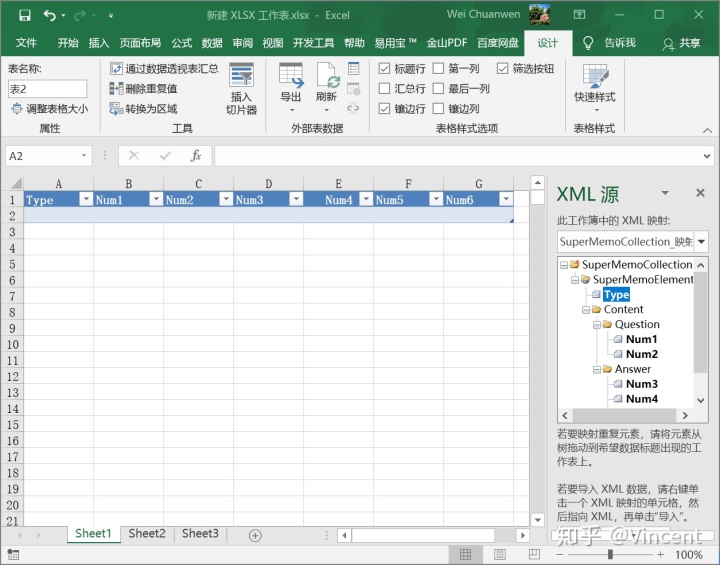Switch to the Sheet3 worksheet tab

point(200,534)
